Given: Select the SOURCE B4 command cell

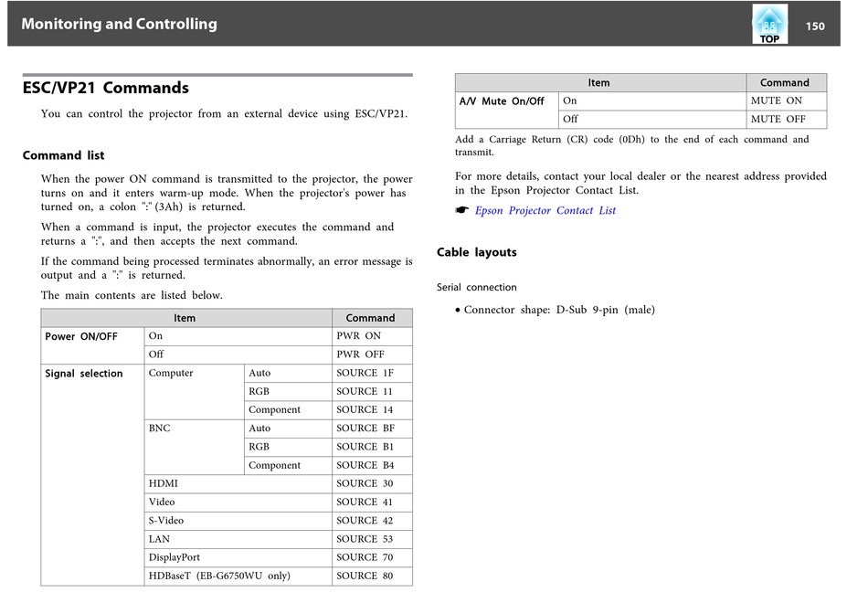Looking at the screenshot, I should 372,466.
